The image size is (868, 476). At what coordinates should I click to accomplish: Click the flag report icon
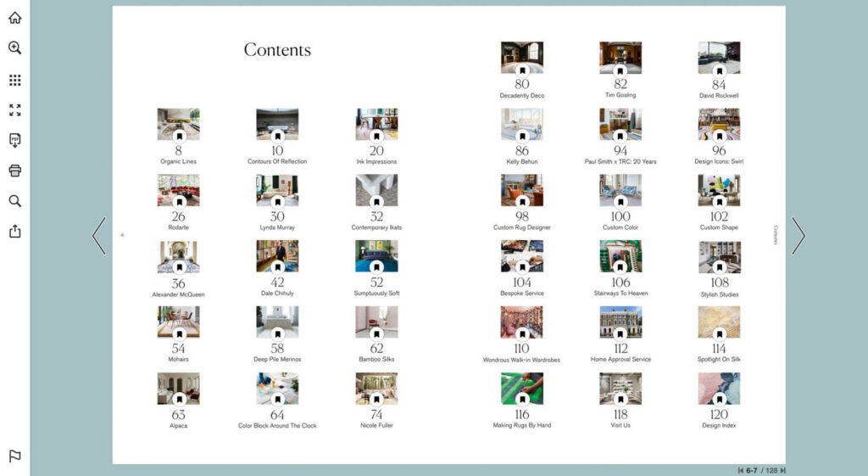(14, 456)
